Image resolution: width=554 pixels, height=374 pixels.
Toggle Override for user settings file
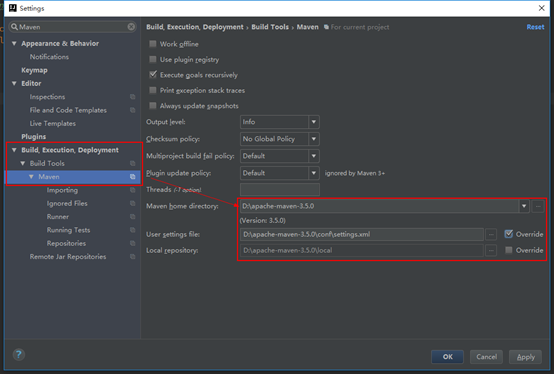pyautogui.click(x=509, y=234)
